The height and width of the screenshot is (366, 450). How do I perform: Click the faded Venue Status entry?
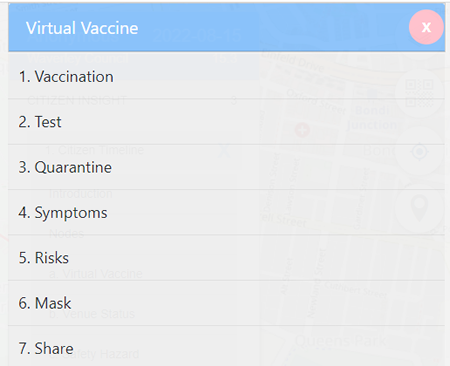92,314
